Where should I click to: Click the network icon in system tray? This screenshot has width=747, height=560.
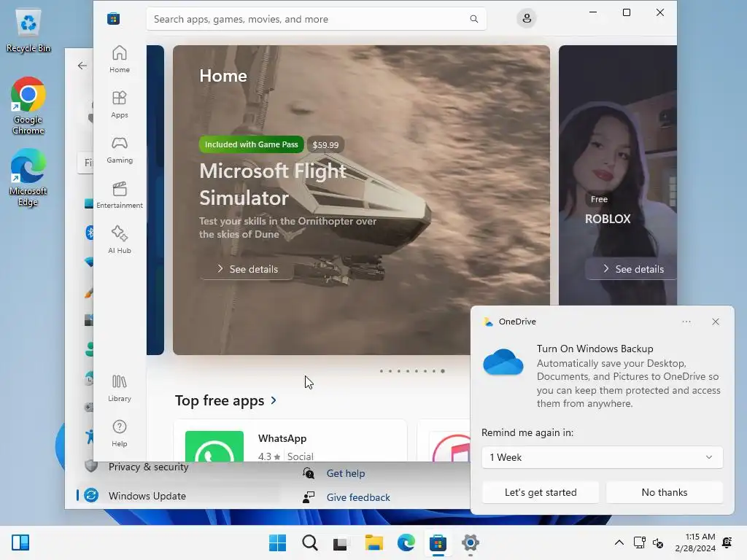point(639,542)
